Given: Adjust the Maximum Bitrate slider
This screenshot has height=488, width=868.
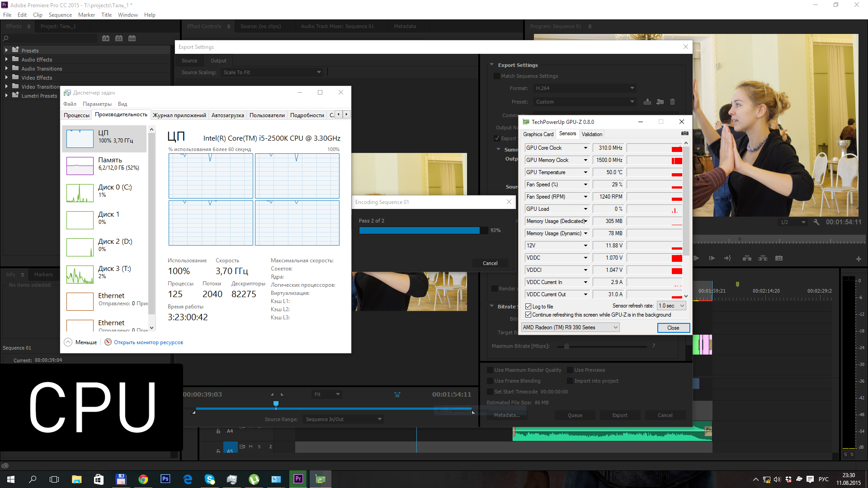Looking at the screenshot, I should point(566,346).
